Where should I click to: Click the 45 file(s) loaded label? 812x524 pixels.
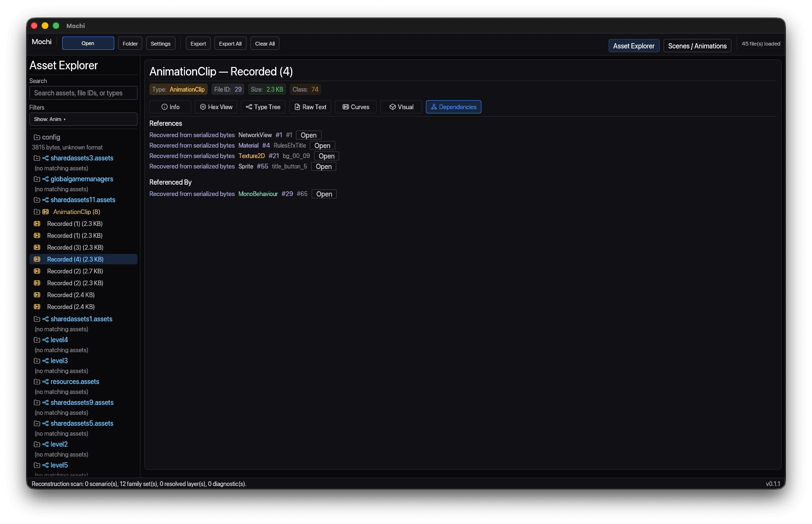coord(761,44)
